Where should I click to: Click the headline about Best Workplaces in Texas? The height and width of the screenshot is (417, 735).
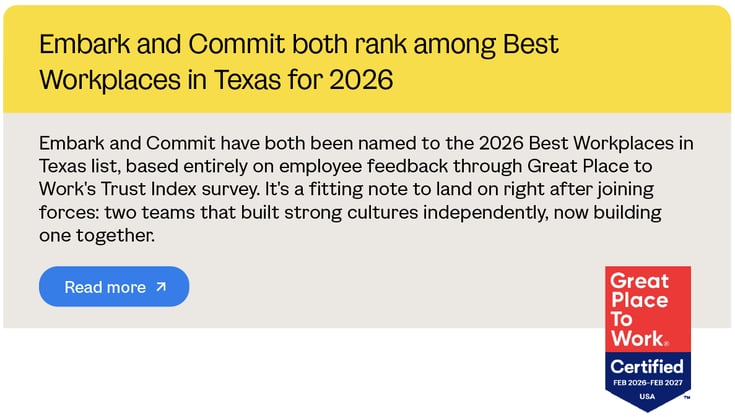pyautogui.click(x=299, y=62)
